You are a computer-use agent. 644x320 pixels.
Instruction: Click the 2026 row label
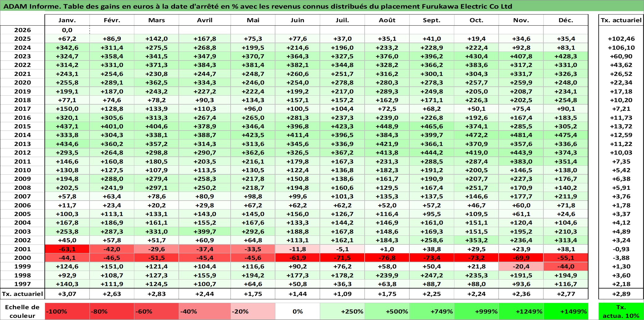(23, 30)
